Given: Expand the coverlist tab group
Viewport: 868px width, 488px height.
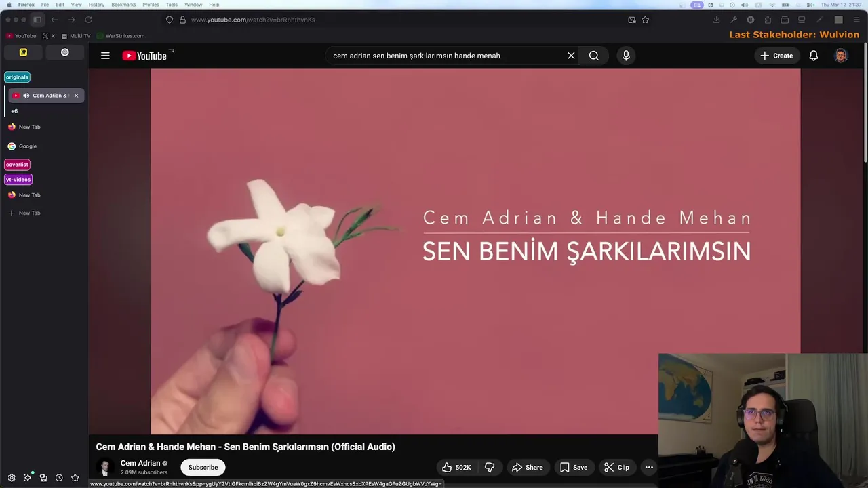Looking at the screenshot, I should click(x=17, y=165).
